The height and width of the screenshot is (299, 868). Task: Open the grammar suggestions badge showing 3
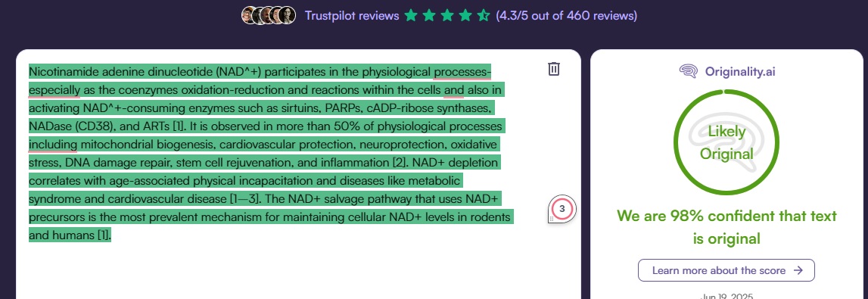pyautogui.click(x=562, y=209)
